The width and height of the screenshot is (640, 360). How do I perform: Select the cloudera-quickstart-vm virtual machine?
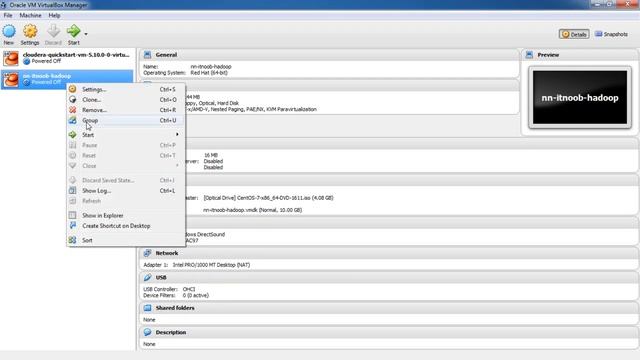(x=67, y=58)
